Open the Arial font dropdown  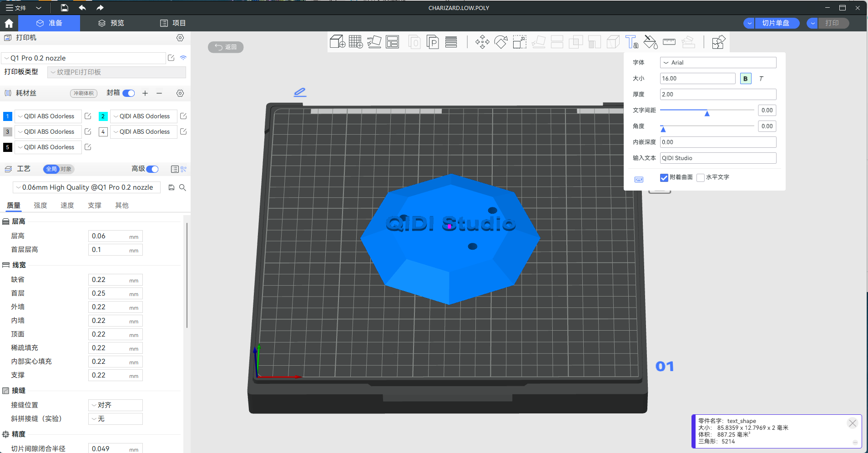pos(718,63)
